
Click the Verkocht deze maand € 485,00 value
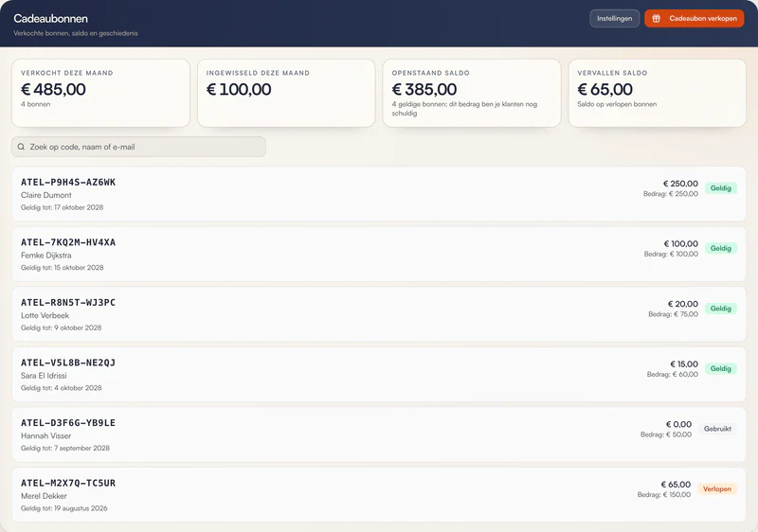click(x=53, y=89)
